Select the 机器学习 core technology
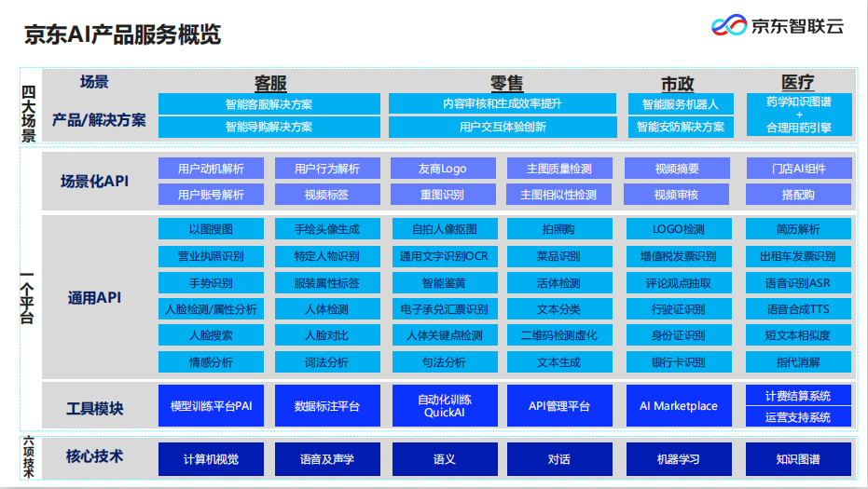This screenshot has height=489, width=868. tap(679, 458)
